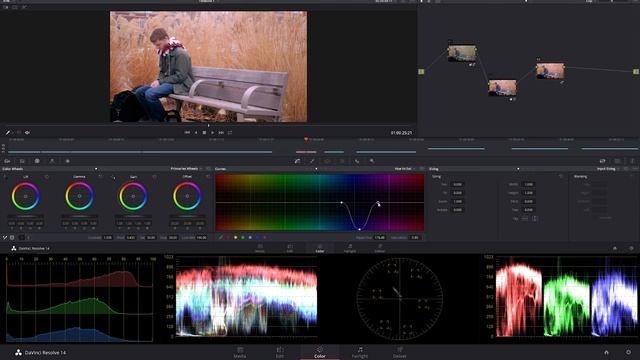
Task: Click the Input Hue value field
Action: (380, 237)
